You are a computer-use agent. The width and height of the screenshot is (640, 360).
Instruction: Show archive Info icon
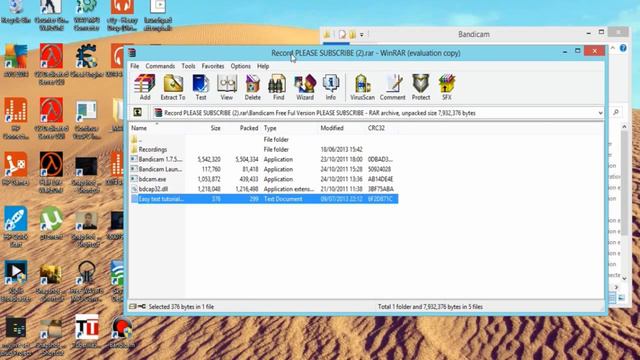(x=331, y=87)
